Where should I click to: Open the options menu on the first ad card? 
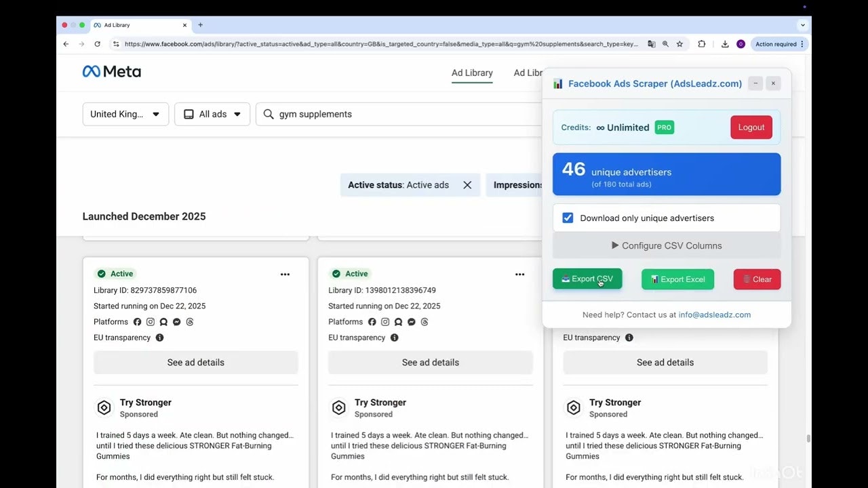pos(285,274)
